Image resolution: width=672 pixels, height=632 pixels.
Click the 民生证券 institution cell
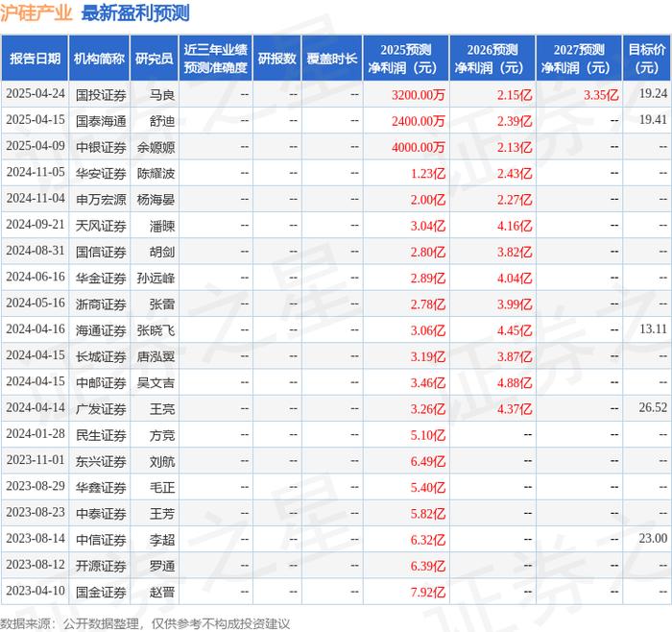(x=101, y=435)
